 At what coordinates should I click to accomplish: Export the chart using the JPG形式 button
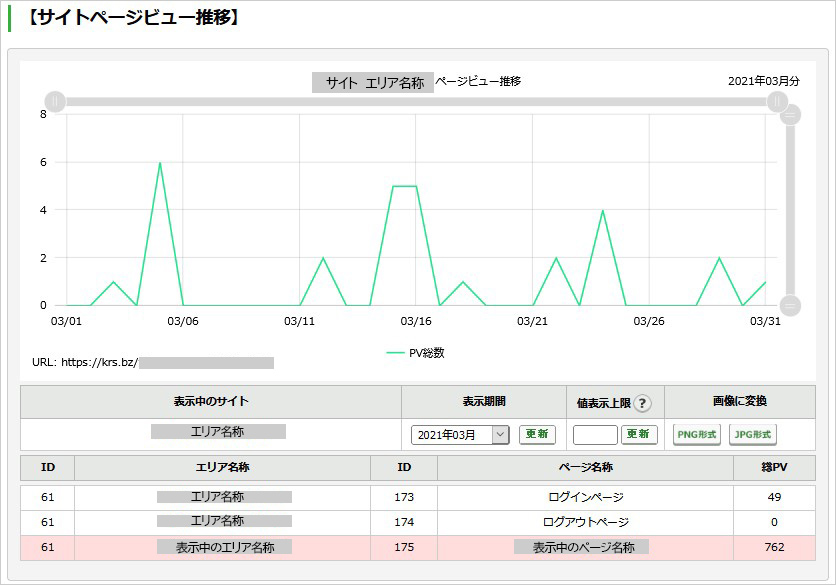click(752, 435)
